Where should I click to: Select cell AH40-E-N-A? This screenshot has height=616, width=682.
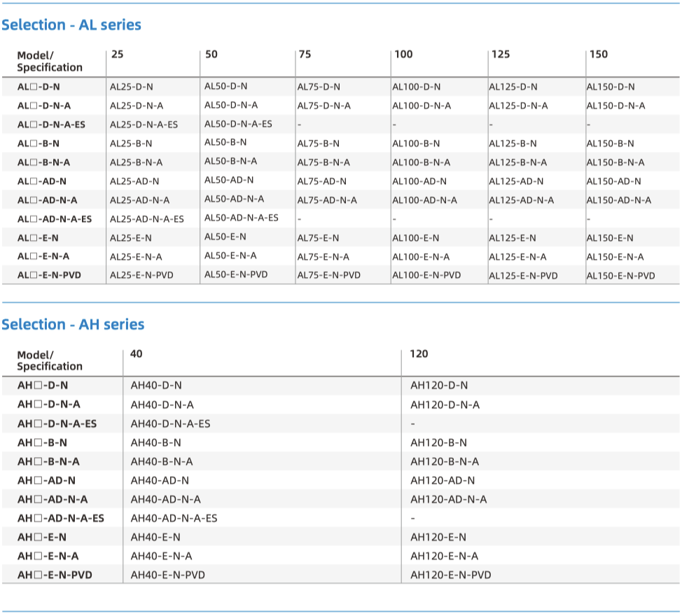click(161, 556)
